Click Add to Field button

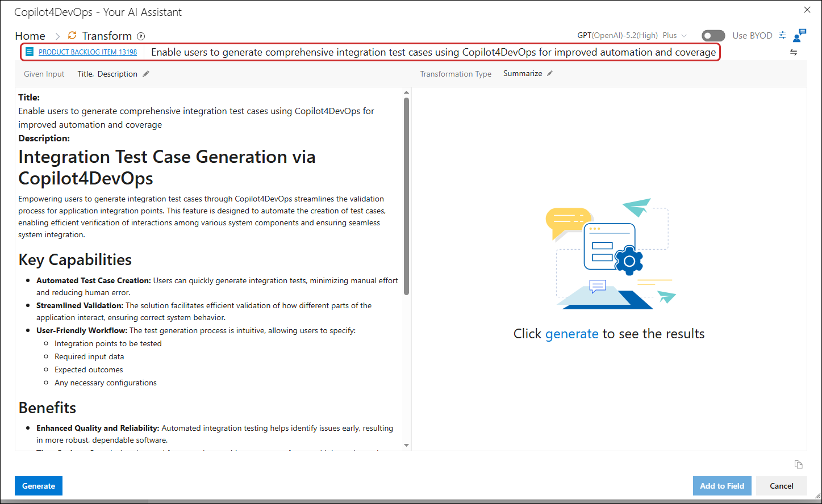(x=722, y=486)
